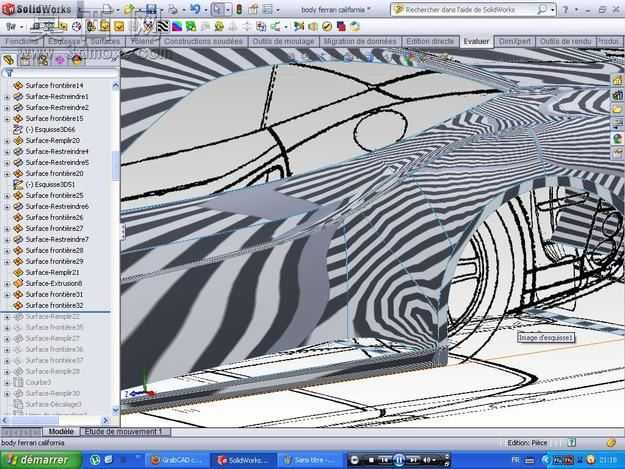The width and height of the screenshot is (625, 469).
Task: Select the Etude de mouvement 1 tab
Action: coord(124,432)
